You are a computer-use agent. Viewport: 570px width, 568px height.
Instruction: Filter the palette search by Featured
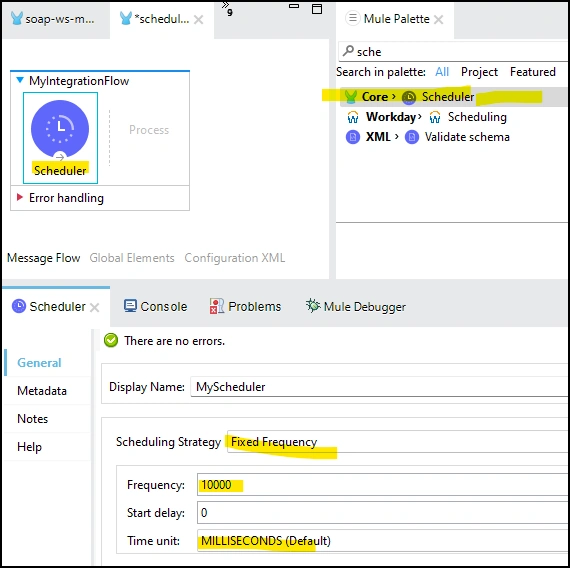(533, 72)
